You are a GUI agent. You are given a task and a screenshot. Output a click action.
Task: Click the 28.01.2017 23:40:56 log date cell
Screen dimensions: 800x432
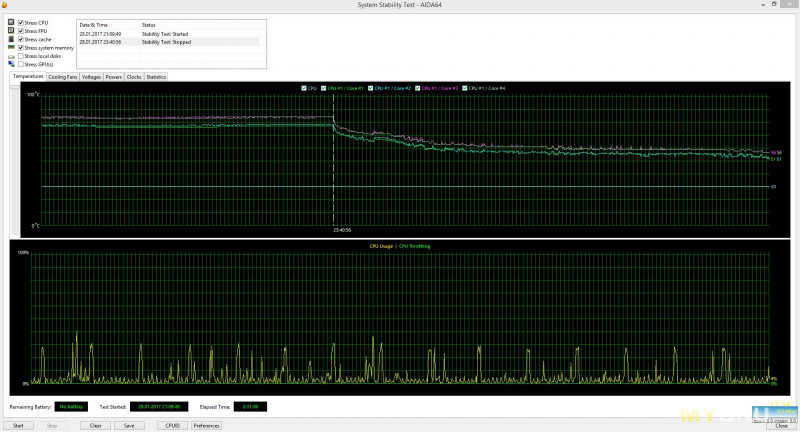coord(101,42)
